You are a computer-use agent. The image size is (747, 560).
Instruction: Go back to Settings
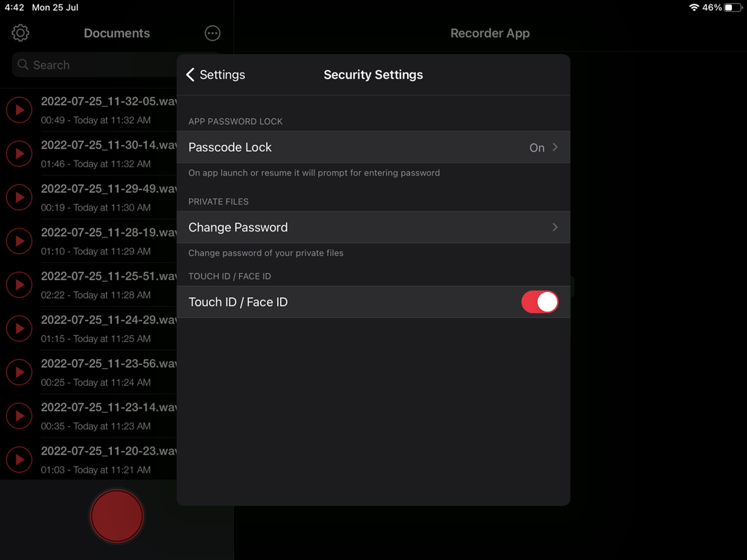click(x=215, y=75)
